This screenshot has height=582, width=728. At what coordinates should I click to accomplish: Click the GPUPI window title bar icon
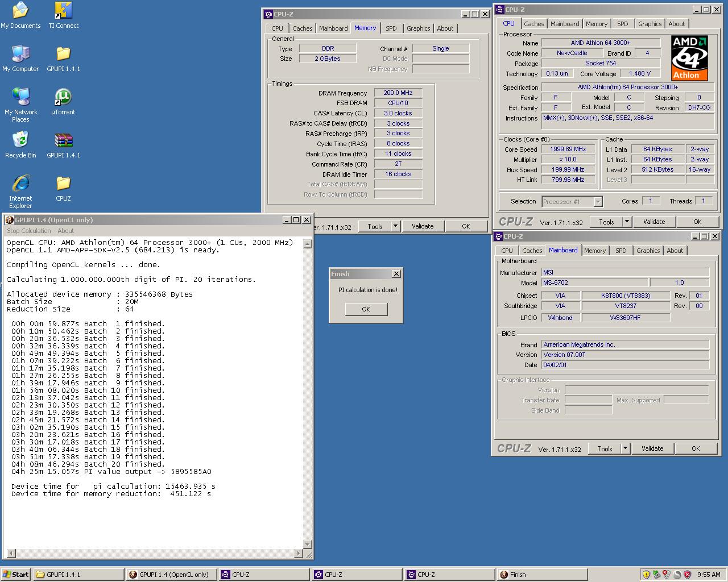[9, 220]
